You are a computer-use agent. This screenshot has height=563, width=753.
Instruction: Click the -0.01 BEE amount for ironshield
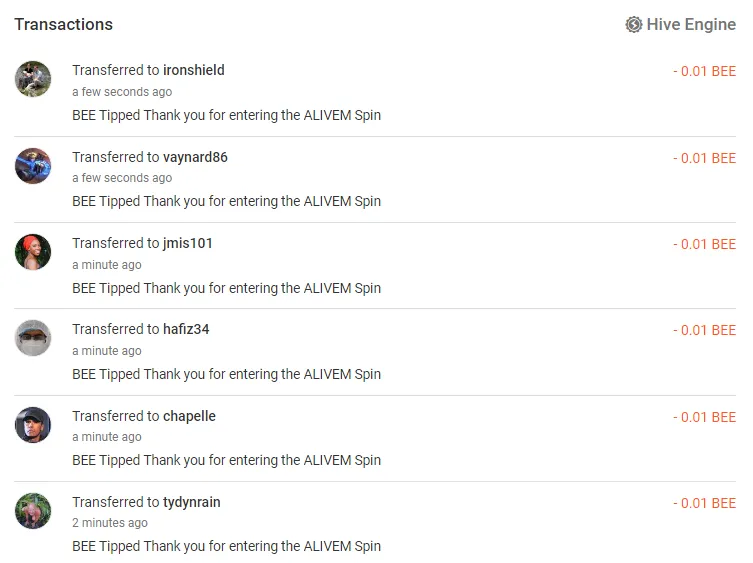pyautogui.click(x=704, y=71)
